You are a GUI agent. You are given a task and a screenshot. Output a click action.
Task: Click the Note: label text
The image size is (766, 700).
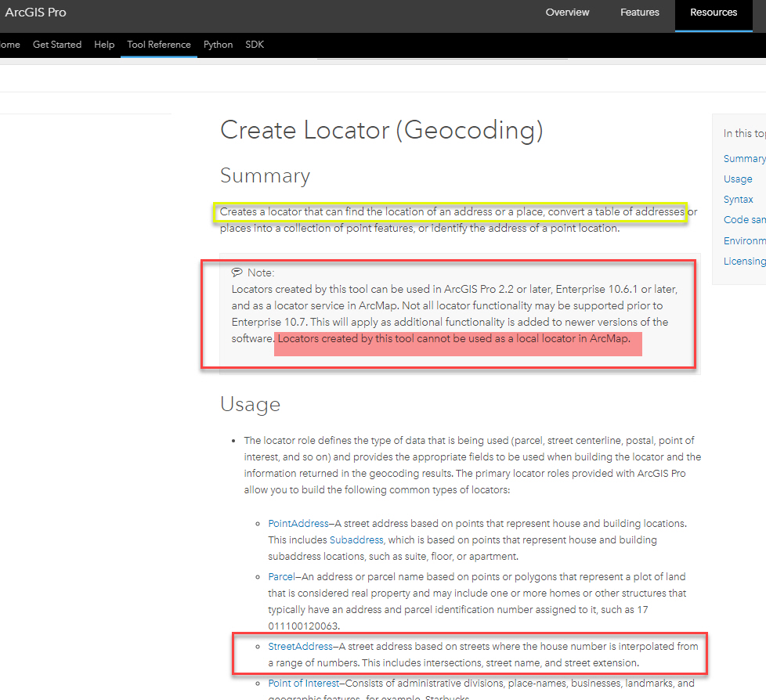click(x=261, y=272)
